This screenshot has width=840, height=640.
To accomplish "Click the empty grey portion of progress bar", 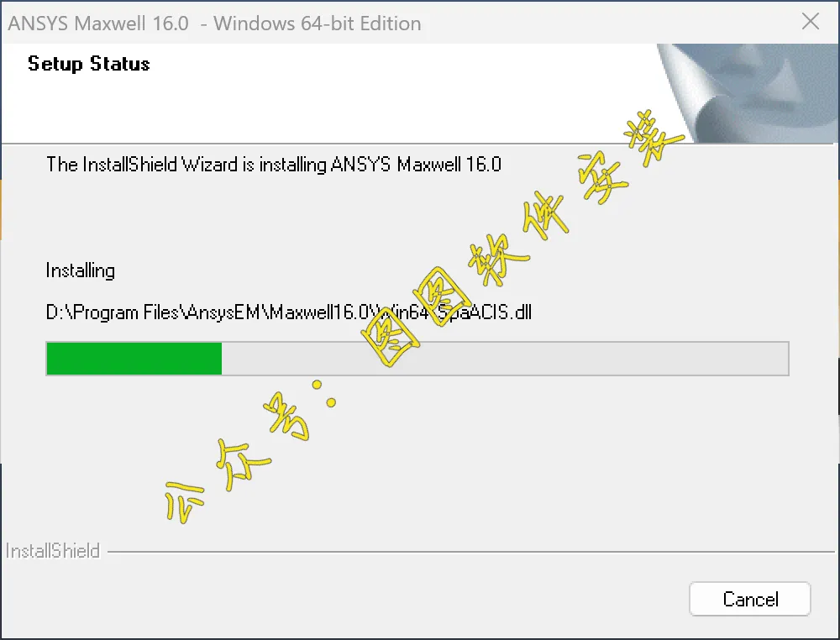I will pyautogui.click(x=505, y=359).
